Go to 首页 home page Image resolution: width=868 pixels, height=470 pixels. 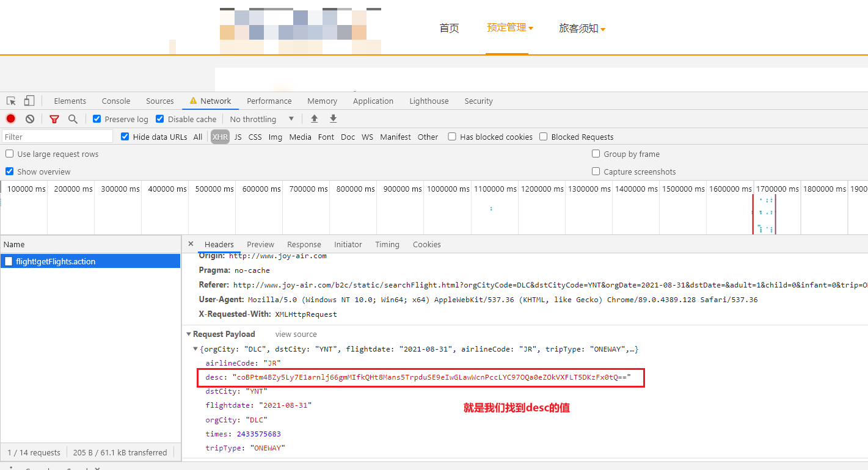[449, 28]
